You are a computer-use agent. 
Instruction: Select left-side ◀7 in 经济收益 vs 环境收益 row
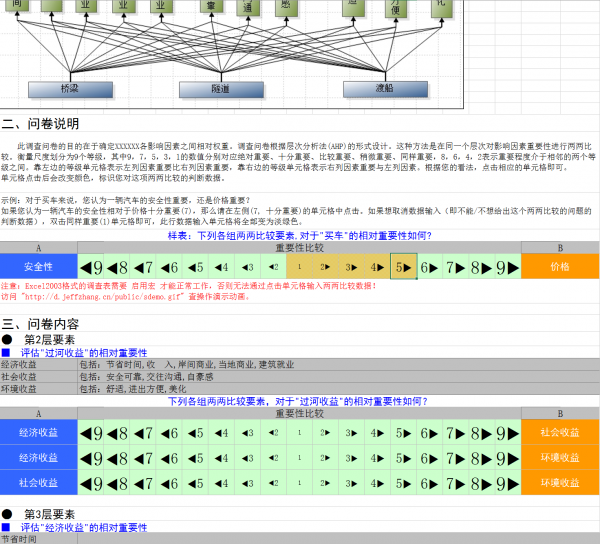(x=143, y=457)
